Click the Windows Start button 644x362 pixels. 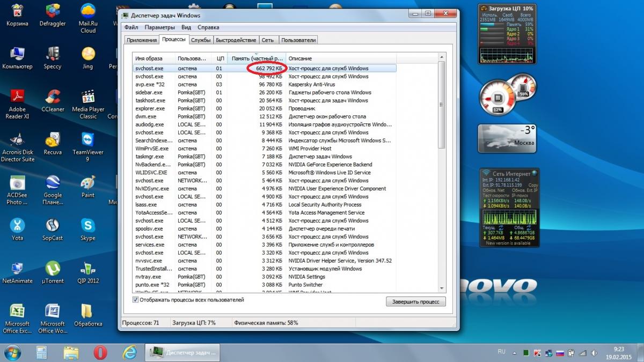tap(13, 352)
